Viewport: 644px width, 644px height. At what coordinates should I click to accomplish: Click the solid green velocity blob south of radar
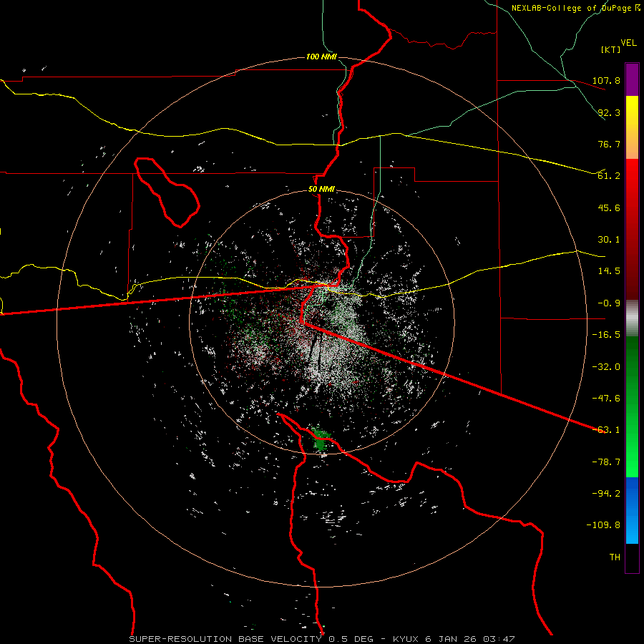coord(321,439)
